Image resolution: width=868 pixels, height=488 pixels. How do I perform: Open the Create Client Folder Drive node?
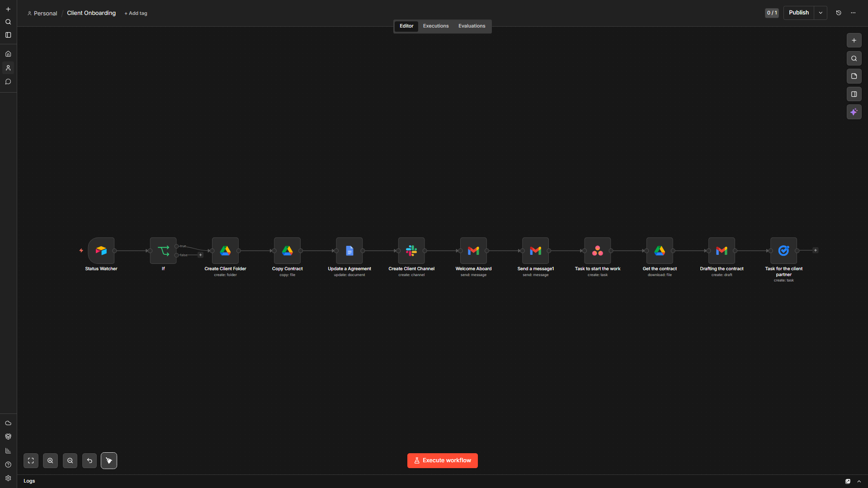tap(225, 251)
